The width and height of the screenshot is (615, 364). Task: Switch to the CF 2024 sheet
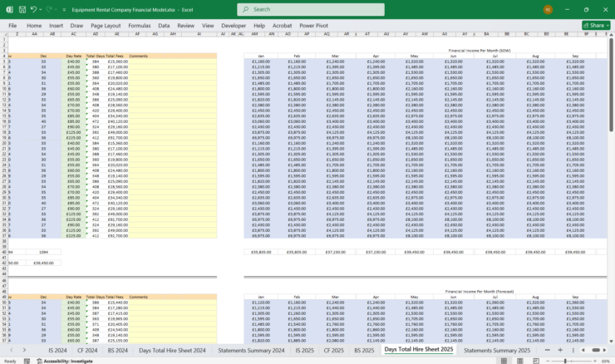87,350
